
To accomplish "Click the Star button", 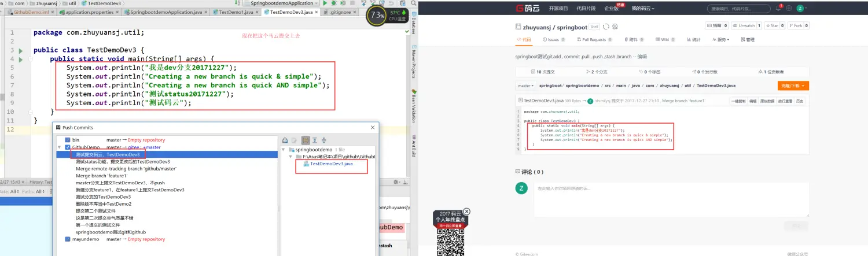I will [775, 25].
